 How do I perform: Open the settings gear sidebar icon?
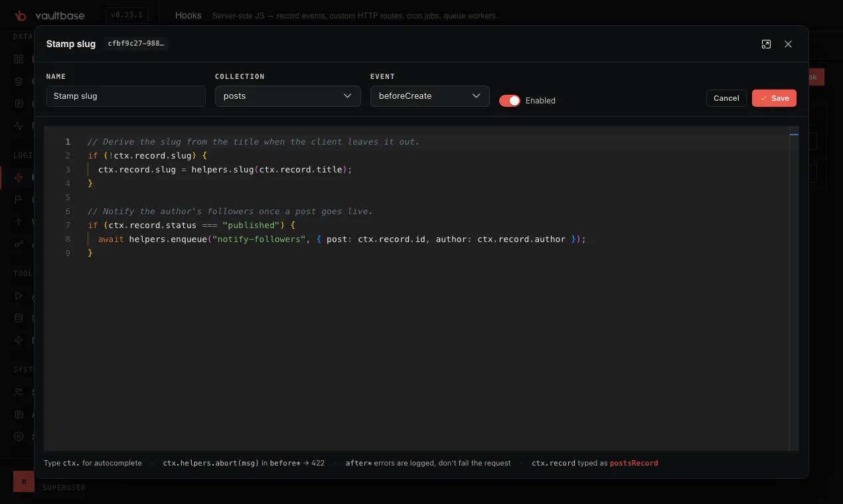click(x=19, y=436)
